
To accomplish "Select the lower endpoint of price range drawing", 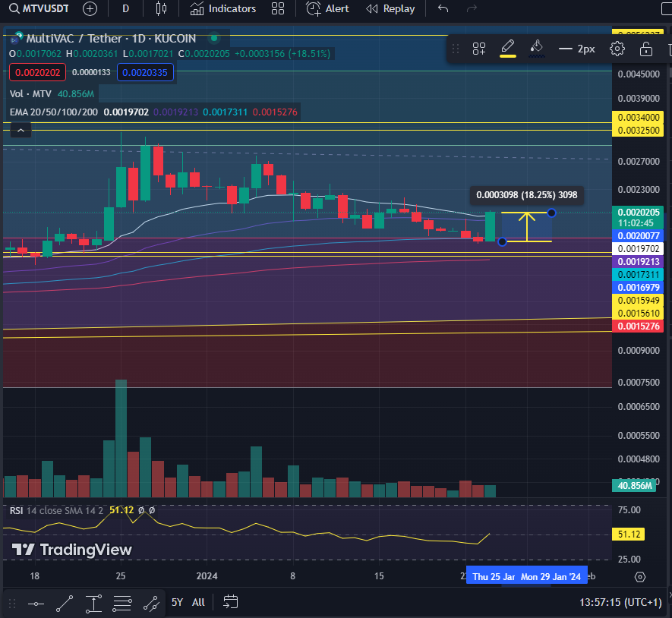I will [x=502, y=241].
